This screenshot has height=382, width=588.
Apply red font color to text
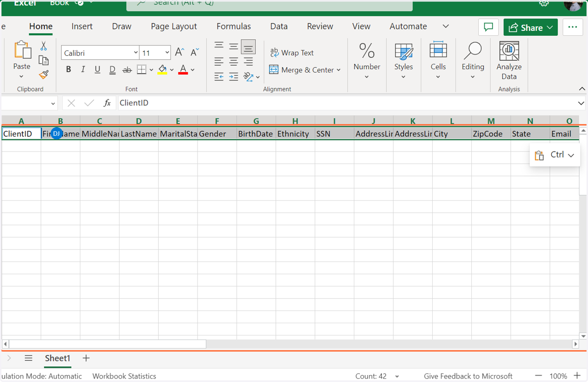183,70
